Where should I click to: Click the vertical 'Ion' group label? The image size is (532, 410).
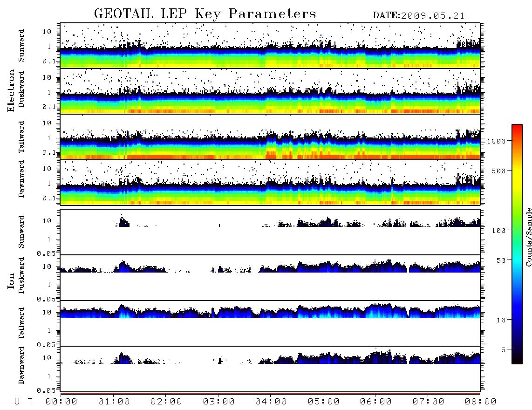[x=11, y=281]
